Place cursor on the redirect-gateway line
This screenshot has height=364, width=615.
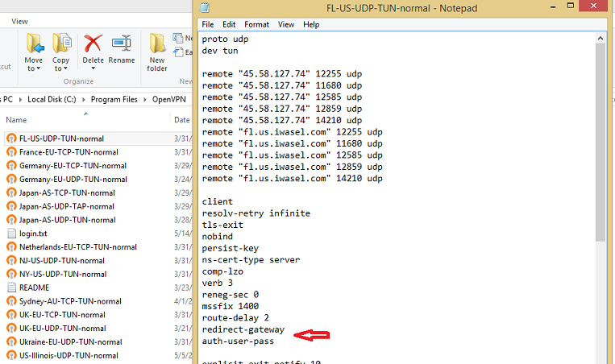coord(243,329)
